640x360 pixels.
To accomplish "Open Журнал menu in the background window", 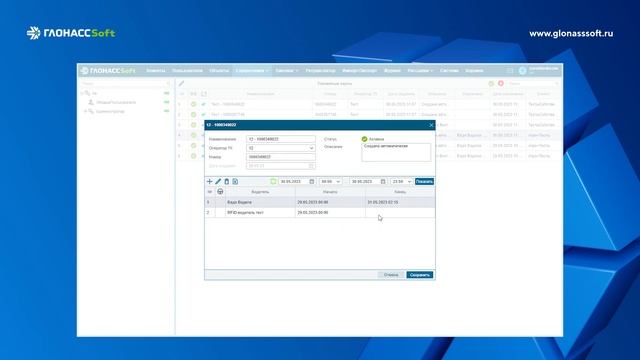I will 392,71.
